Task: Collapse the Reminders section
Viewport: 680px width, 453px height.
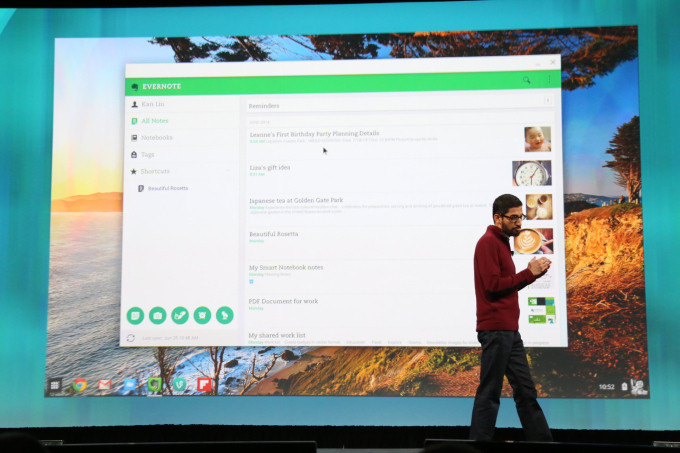Action: (547, 100)
